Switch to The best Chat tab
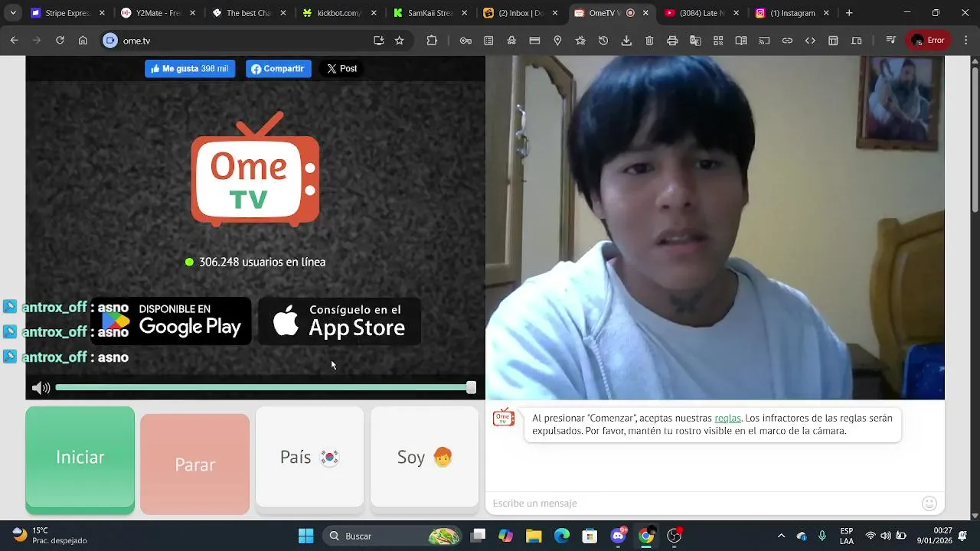Viewport: 980px width, 551px height. pos(249,13)
